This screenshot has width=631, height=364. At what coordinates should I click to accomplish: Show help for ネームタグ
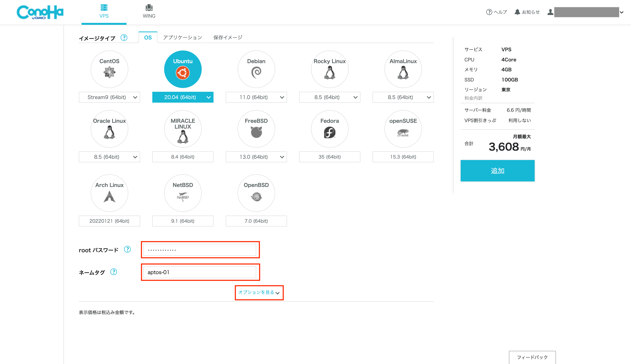tap(114, 272)
